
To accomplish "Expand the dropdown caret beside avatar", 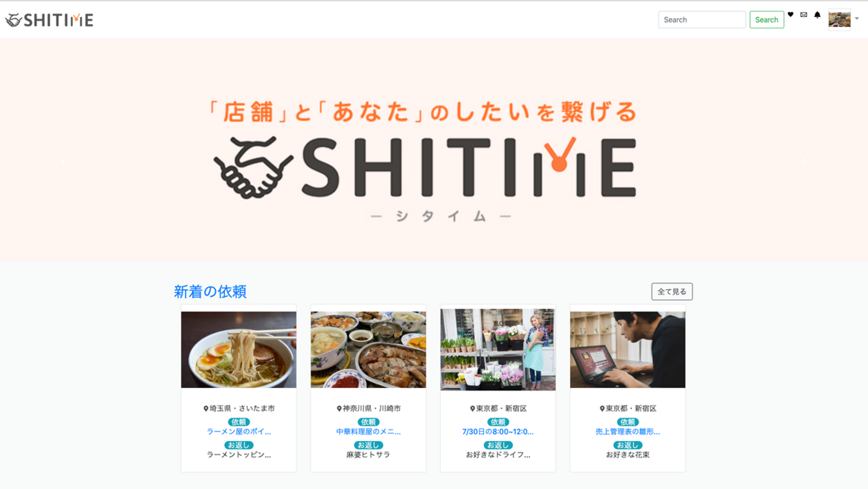I will (857, 19).
